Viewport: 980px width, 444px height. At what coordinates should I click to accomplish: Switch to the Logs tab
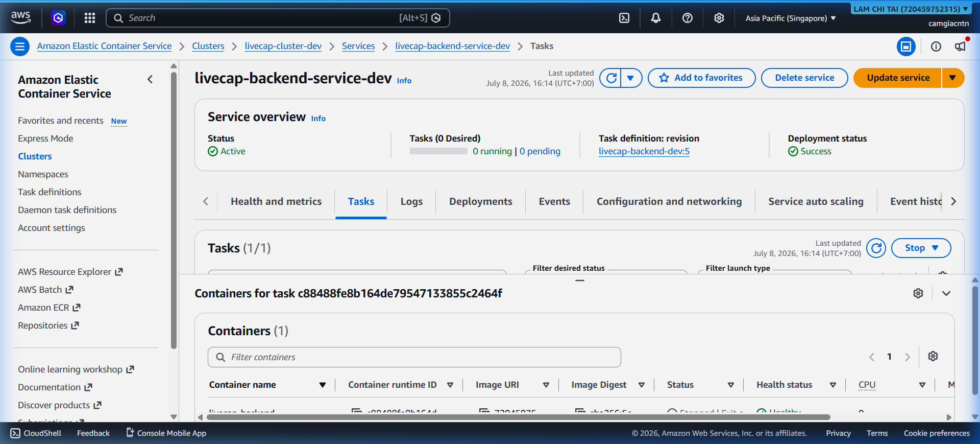(x=411, y=201)
